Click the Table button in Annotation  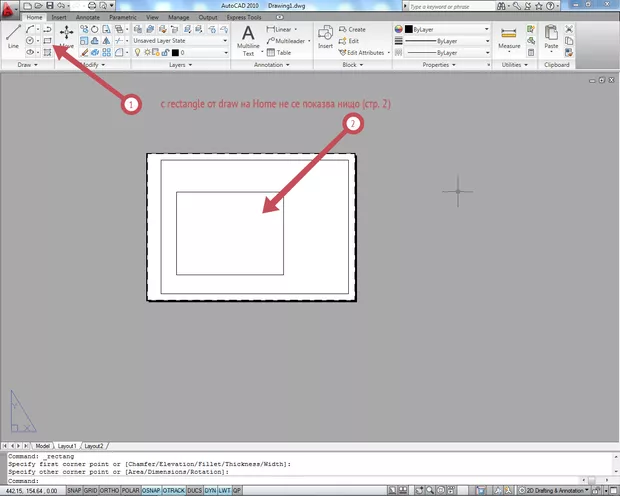click(x=279, y=52)
